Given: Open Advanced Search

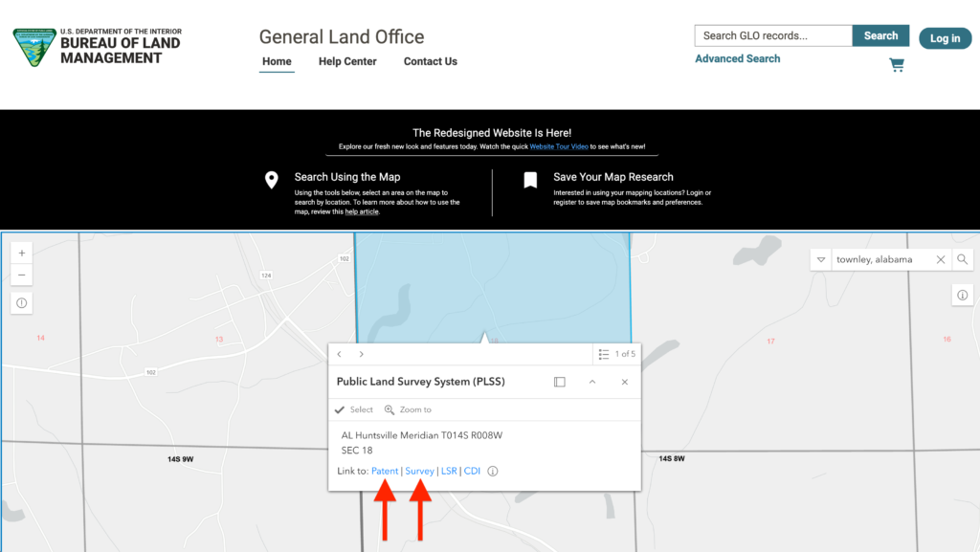Looking at the screenshot, I should pos(738,58).
